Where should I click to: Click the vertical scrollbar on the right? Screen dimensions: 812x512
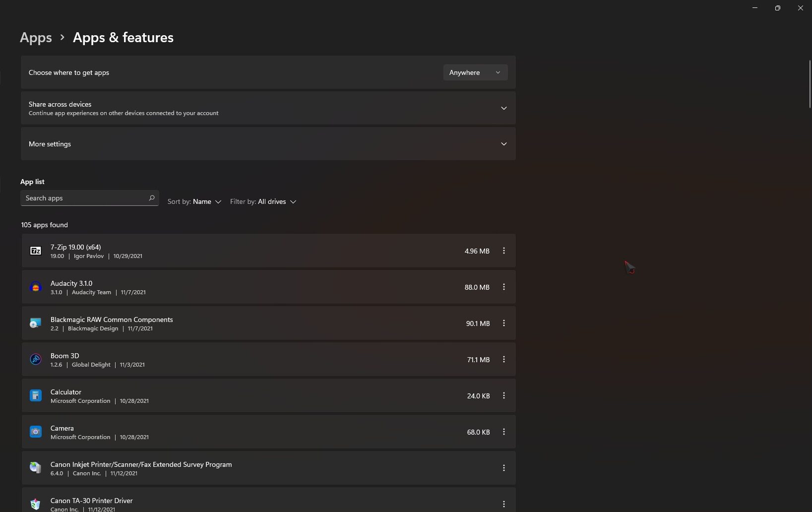click(x=810, y=84)
